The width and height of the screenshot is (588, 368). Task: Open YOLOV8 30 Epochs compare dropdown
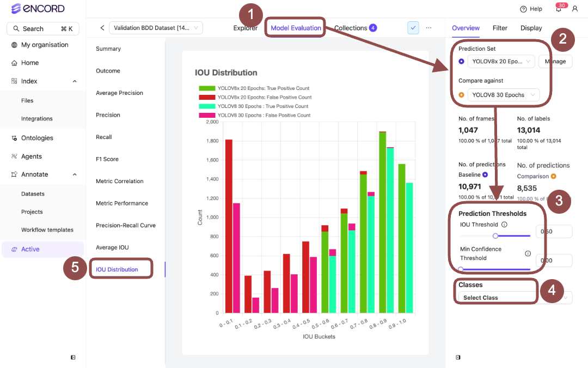point(504,95)
